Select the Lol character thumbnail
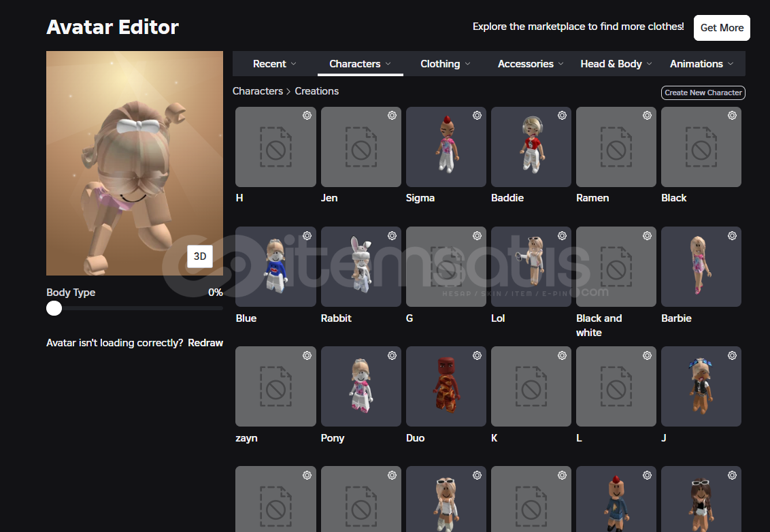Screen dimensions: 770x532 [531, 267]
